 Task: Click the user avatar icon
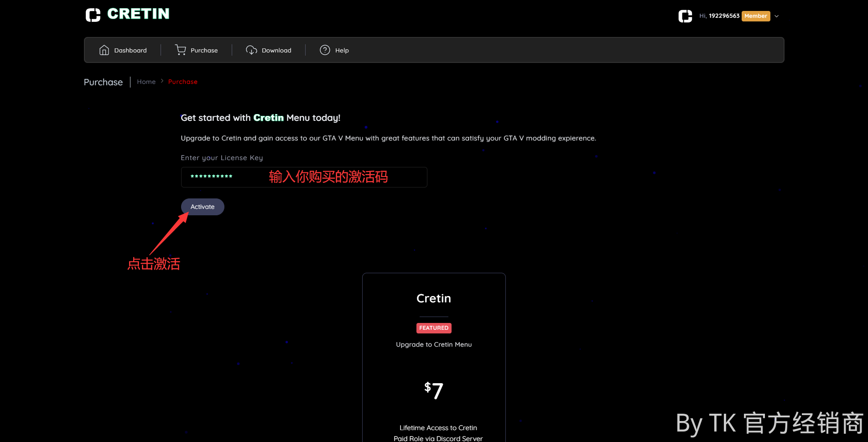point(685,16)
